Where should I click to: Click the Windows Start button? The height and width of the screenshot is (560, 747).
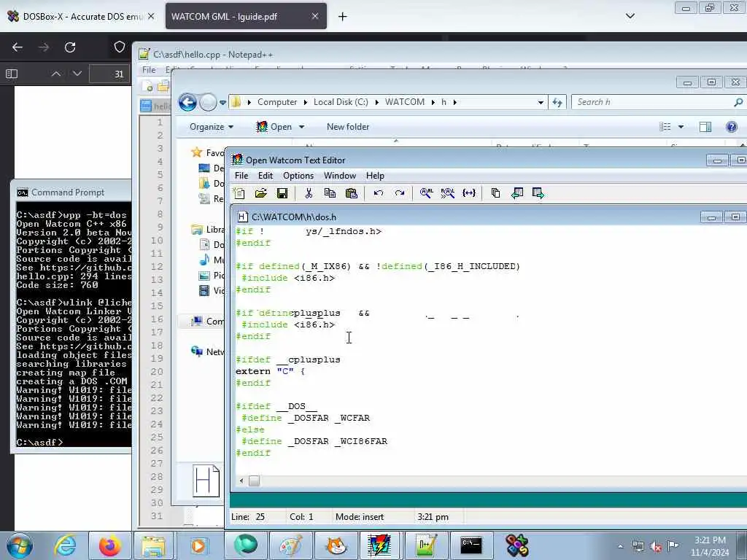click(20, 545)
